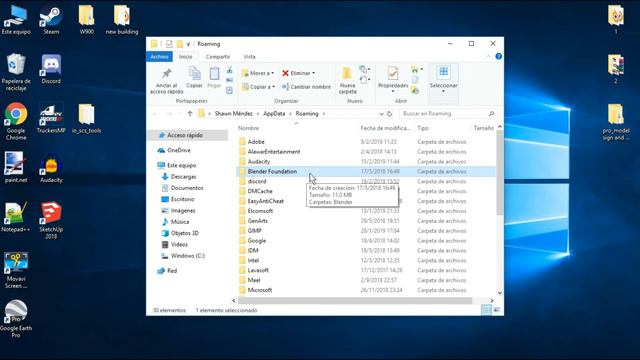Image resolution: width=640 pixels, height=360 pixels.
Task: Open Explorer help question mark icon
Action: coord(498,56)
